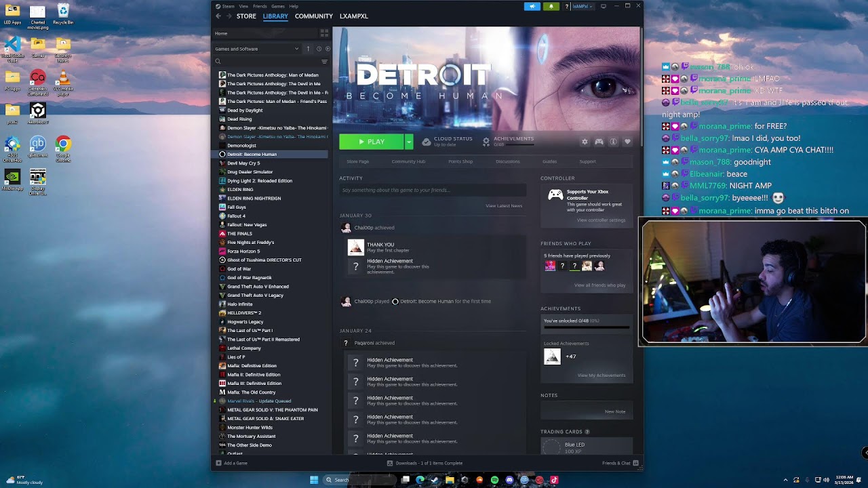This screenshot has width=868, height=488.
Task: Open Discord from the taskbar
Action: 509,480
